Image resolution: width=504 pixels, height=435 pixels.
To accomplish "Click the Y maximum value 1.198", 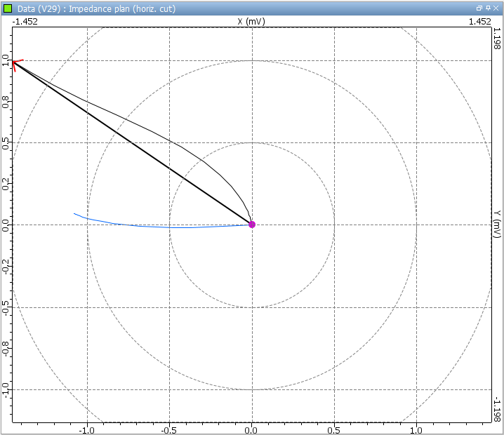I will pos(496,39).
